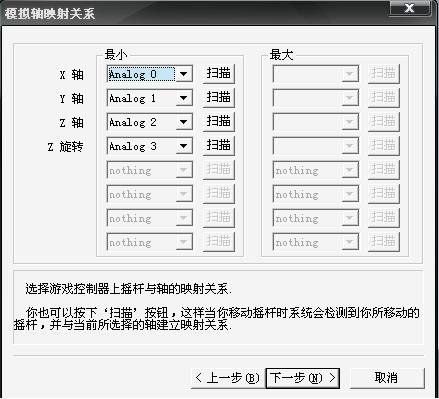
Task: Click the Y 轴 label
Action: pos(72,99)
